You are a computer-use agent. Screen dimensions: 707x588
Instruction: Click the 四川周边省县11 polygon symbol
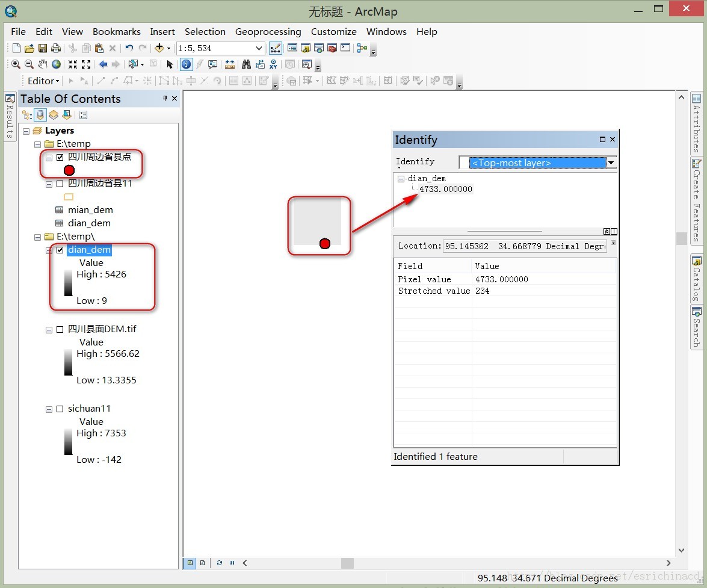click(69, 197)
